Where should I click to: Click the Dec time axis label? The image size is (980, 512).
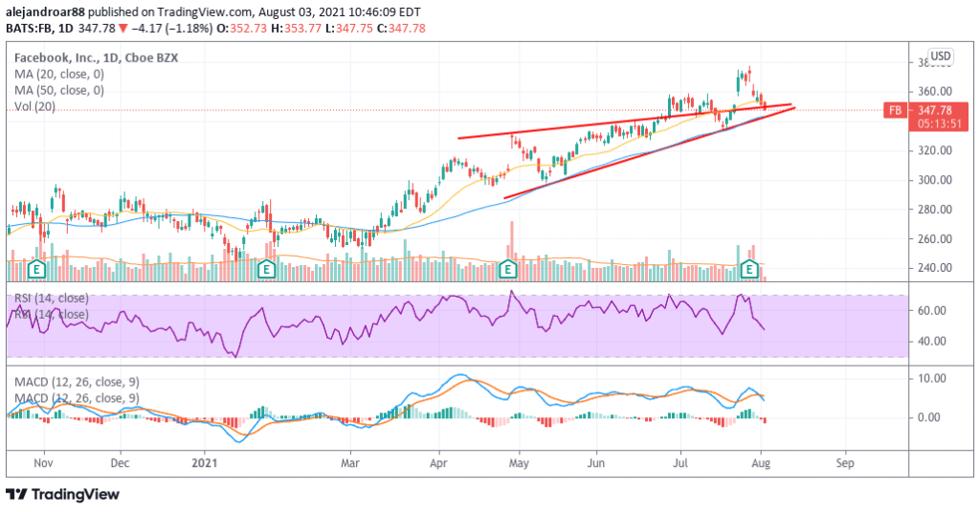point(120,463)
